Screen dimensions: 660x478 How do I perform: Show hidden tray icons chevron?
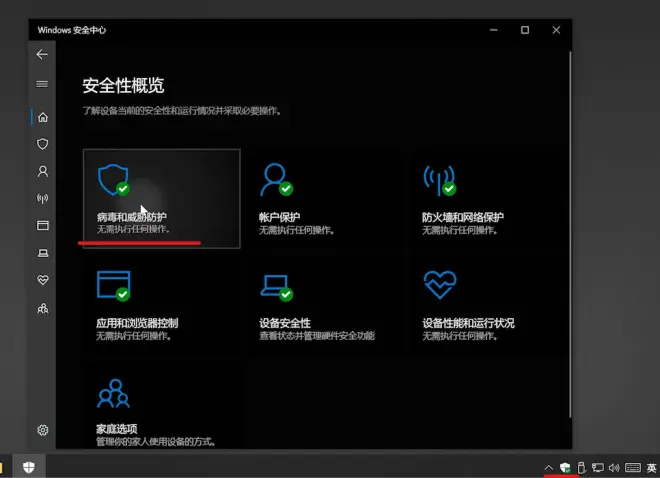(x=548, y=467)
